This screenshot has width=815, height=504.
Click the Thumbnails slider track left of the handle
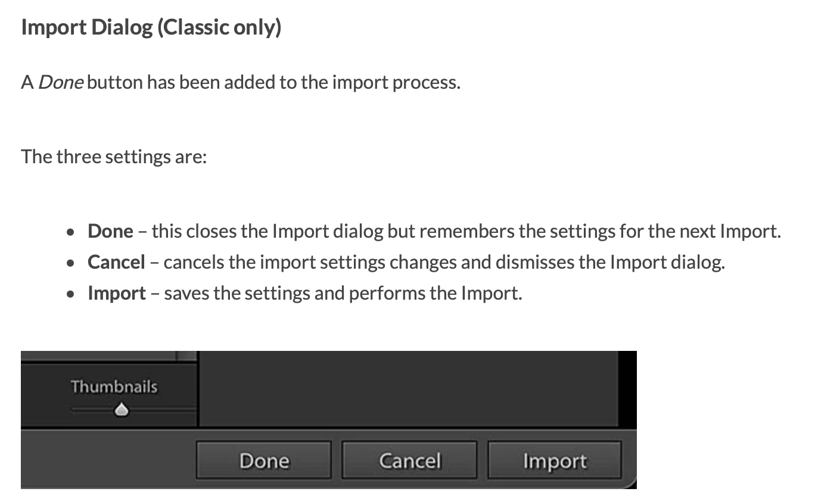[93, 409]
